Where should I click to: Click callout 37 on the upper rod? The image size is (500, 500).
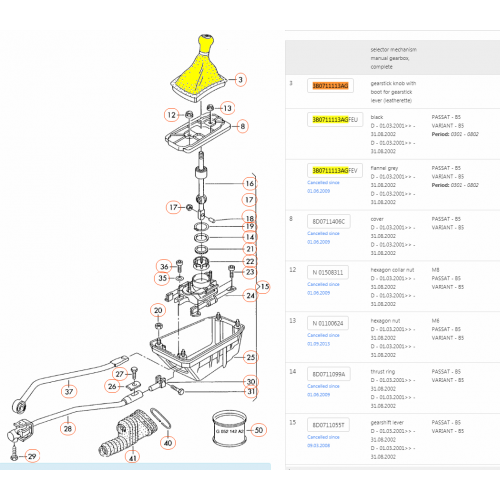[x=69, y=391]
